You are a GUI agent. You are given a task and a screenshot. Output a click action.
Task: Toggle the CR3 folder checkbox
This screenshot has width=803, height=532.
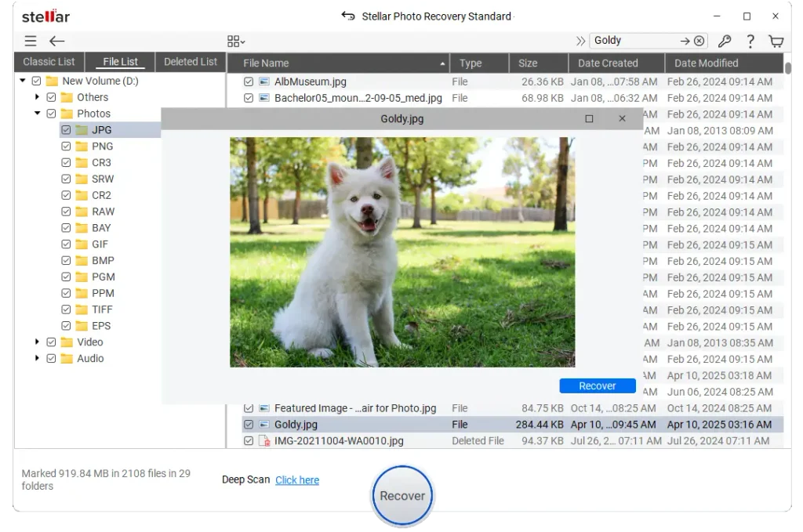point(66,163)
